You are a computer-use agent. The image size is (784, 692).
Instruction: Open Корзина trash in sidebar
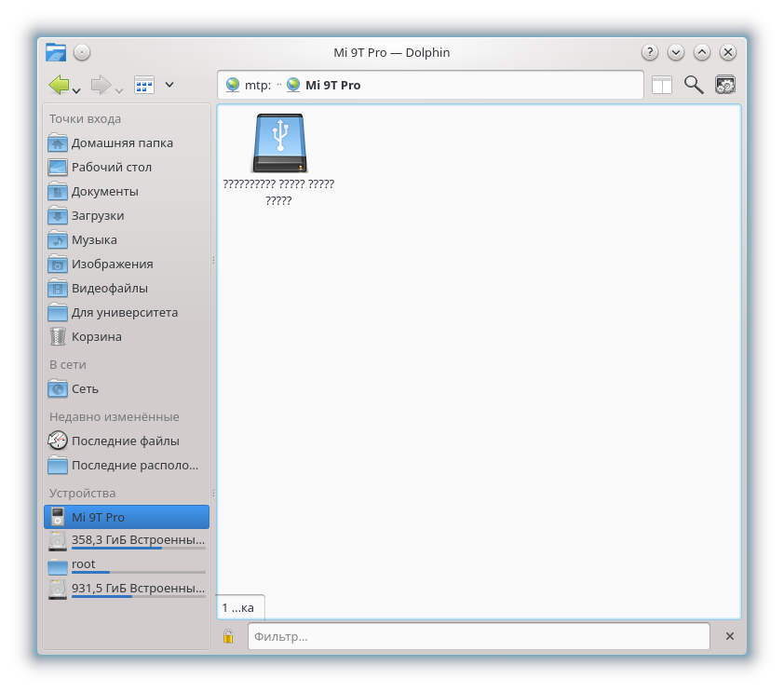[97, 336]
